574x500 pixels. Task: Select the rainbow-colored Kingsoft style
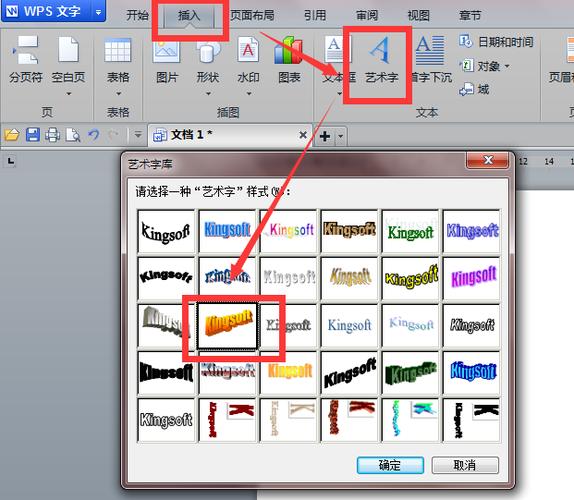click(x=288, y=231)
